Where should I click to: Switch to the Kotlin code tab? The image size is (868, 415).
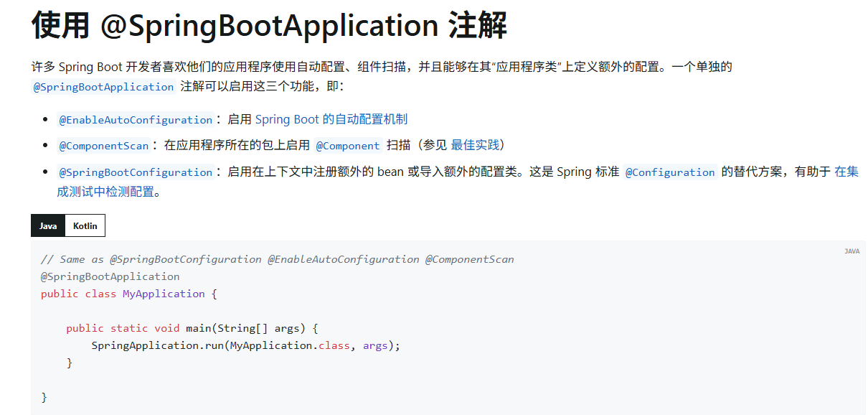coord(85,225)
